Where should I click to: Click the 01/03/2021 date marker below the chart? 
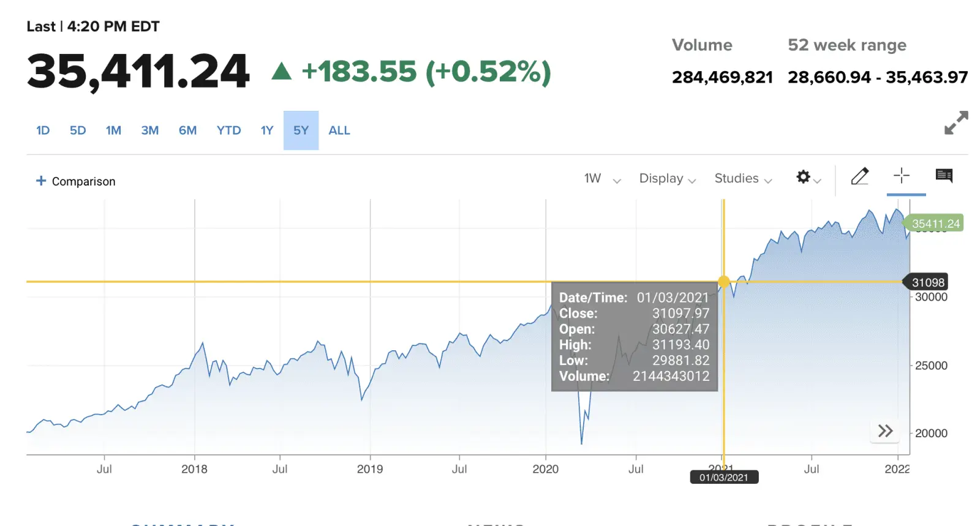pos(725,477)
